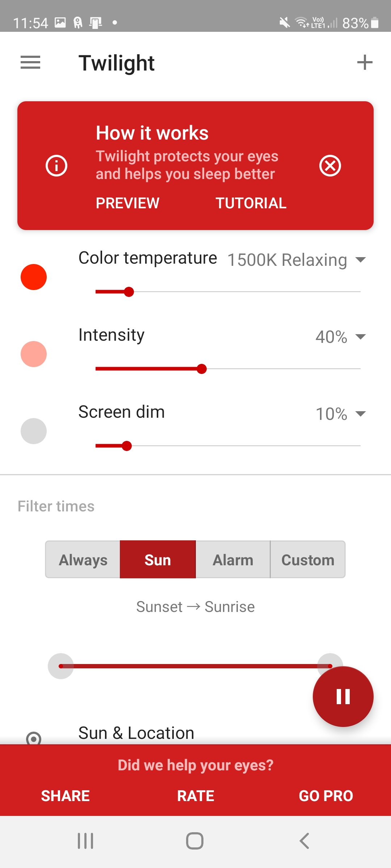Tap PREVIEW in the How it works card
Screen dimensions: 391x868
tap(127, 203)
